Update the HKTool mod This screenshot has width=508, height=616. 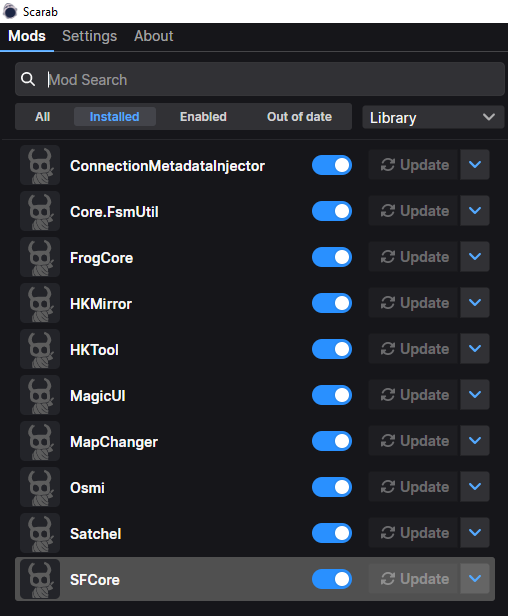(414, 348)
